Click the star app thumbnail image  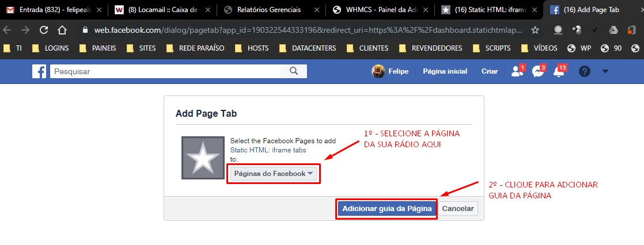[x=203, y=159]
